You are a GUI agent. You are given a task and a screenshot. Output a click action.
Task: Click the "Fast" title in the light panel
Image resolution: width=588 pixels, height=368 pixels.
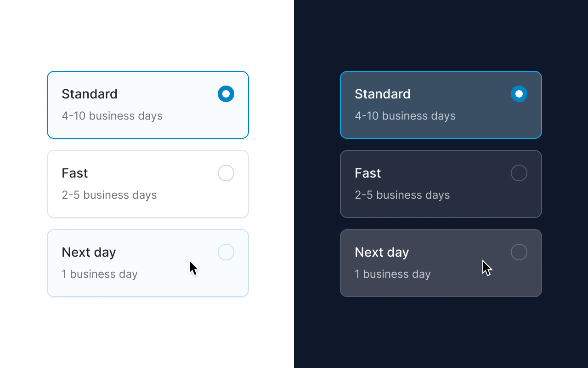[75, 173]
